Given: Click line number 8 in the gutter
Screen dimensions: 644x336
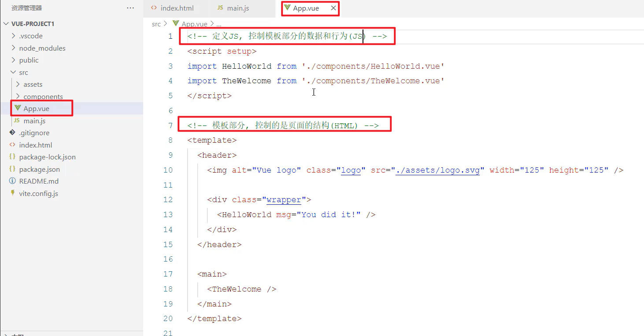Looking at the screenshot, I should (x=170, y=140).
